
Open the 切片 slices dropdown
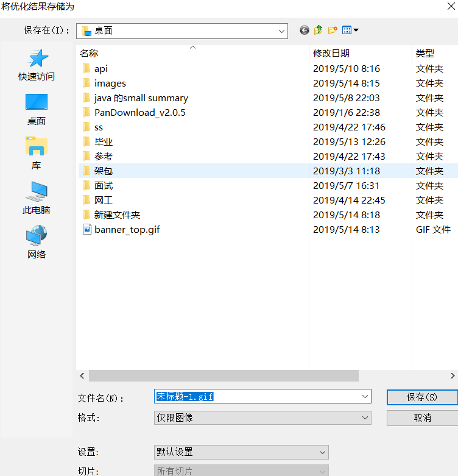[241, 471]
